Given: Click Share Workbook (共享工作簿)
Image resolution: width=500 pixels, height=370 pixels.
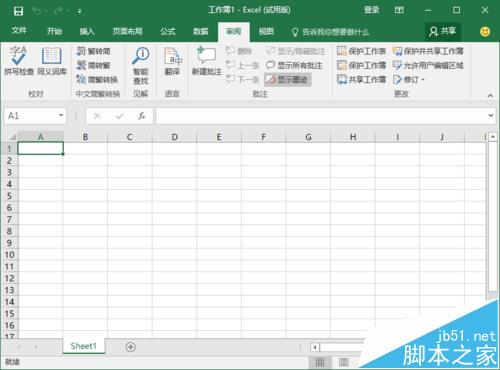Looking at the screenshot, I should tap(361, 79).
